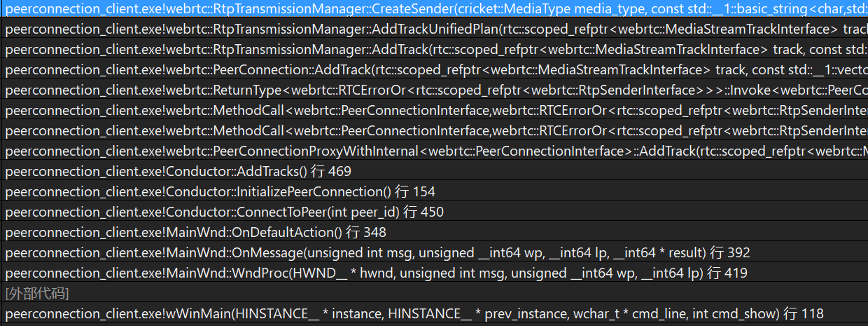Click the 行 392 line number text
This screenshot has width=868, height=326.
(x=730, y=253)
